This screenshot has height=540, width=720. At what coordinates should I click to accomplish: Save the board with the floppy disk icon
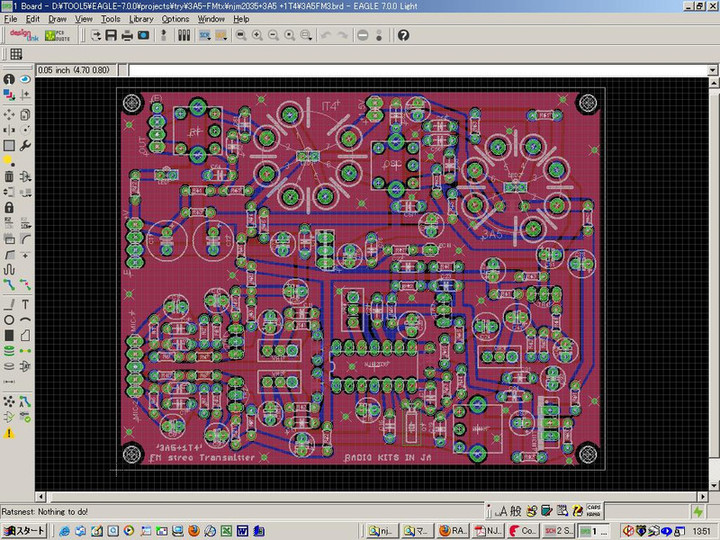tap(111, 35)
